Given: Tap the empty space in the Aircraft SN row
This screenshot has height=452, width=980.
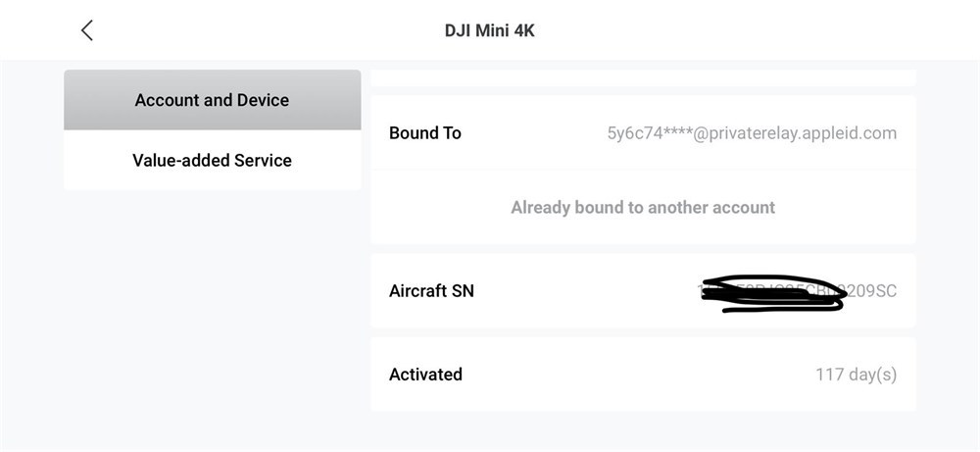Looking at the screenshot, I should tap(584, 290).
